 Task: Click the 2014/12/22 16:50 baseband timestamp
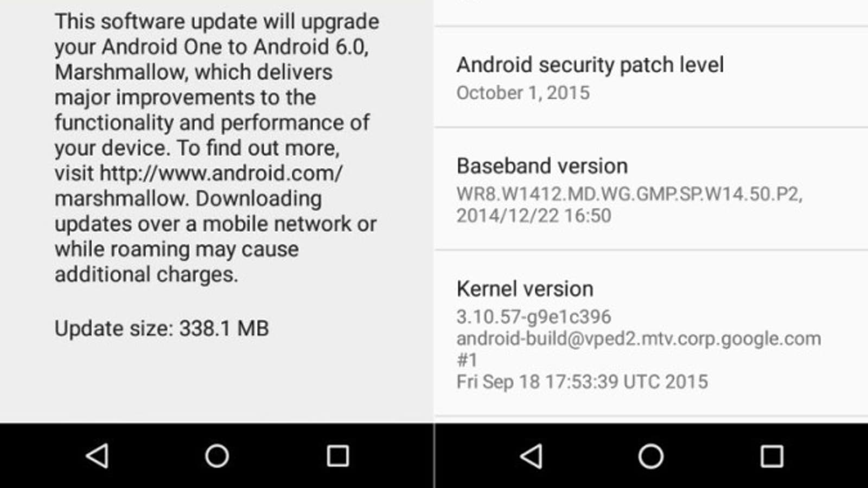click(534, 216)
